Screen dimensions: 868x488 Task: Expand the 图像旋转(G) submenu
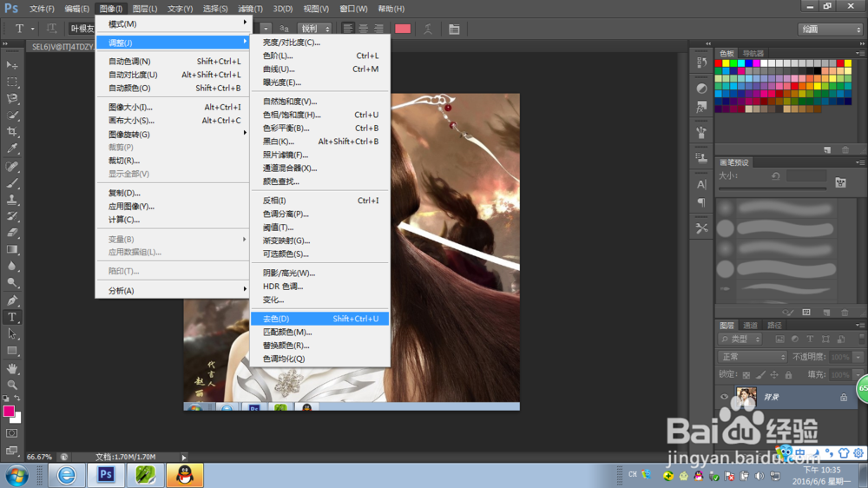pyautogui.click(x=174, y=134)
